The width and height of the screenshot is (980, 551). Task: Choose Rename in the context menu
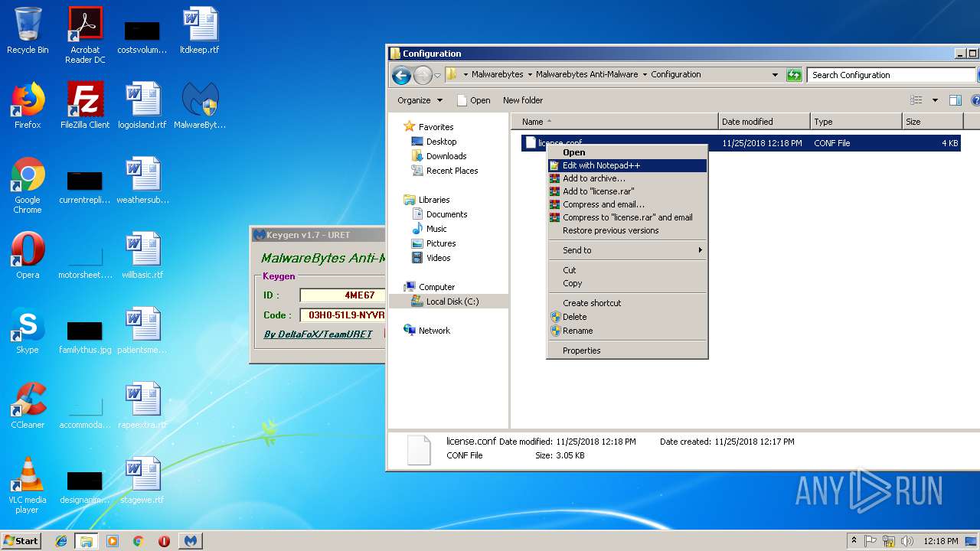tap(627, 331)
